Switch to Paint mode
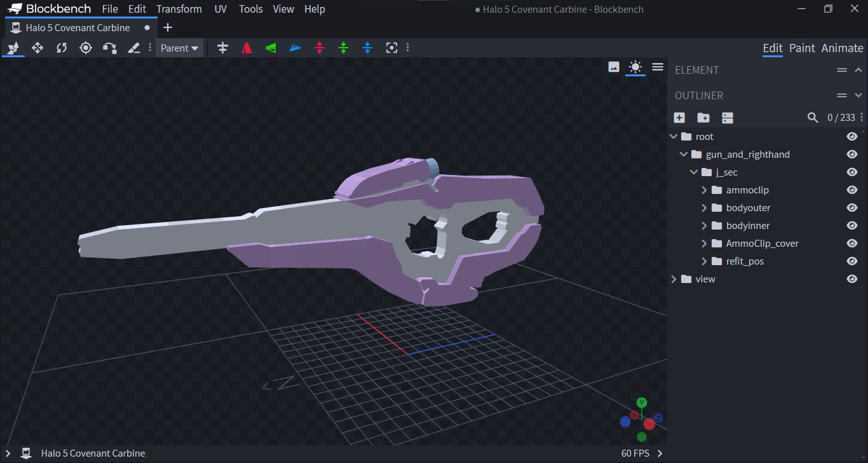Screen dimensions: 868x463 click(802, 48)
